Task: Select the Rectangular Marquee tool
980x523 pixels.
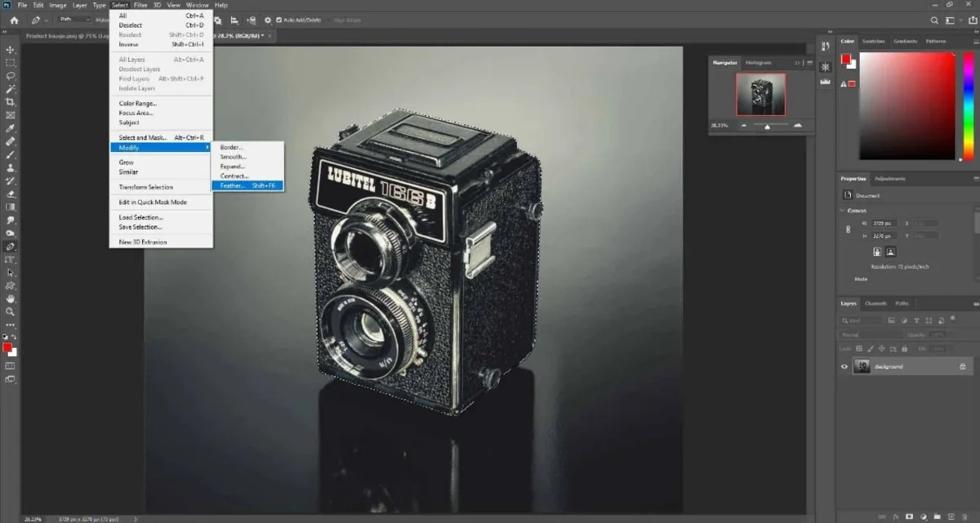Action: [11, 62]
